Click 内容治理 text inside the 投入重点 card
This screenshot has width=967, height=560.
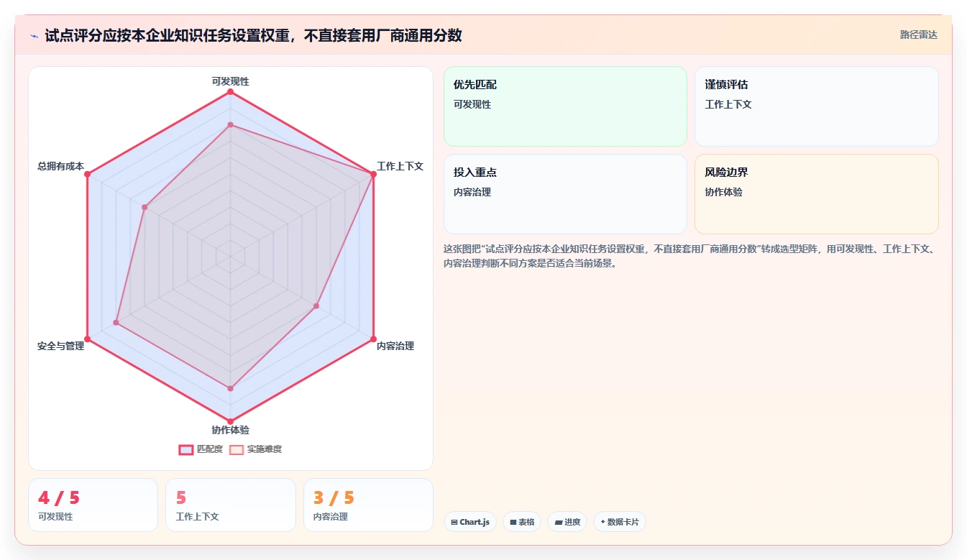(472, 192)
